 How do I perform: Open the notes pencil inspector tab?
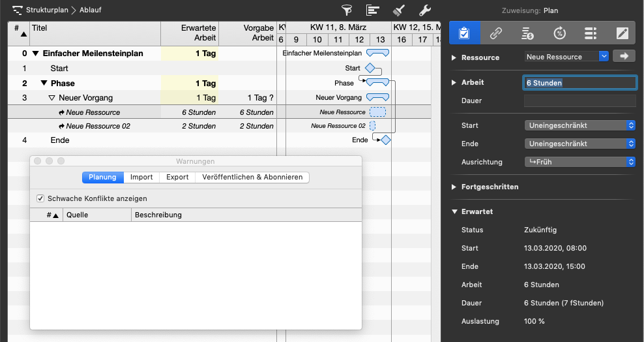(622, 33)
